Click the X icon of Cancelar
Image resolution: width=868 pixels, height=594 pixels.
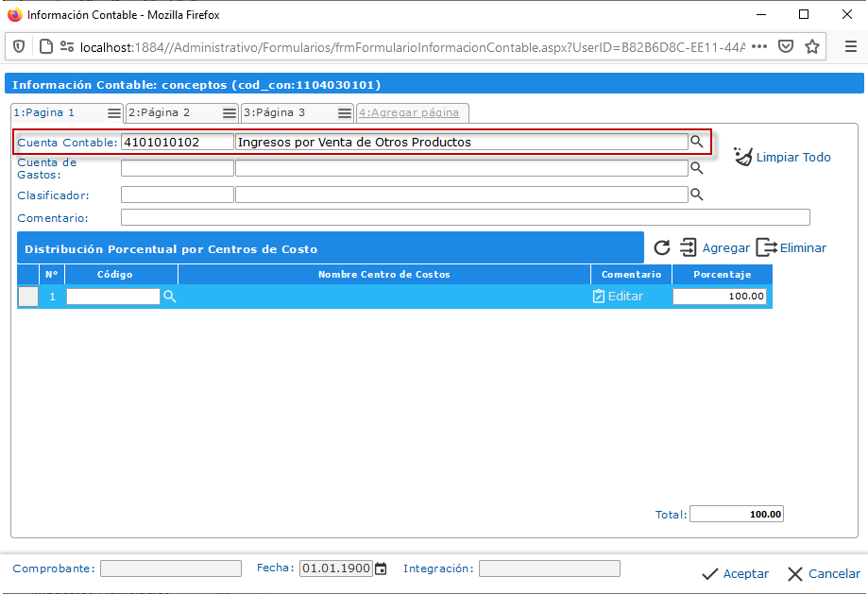coord(795,574)
